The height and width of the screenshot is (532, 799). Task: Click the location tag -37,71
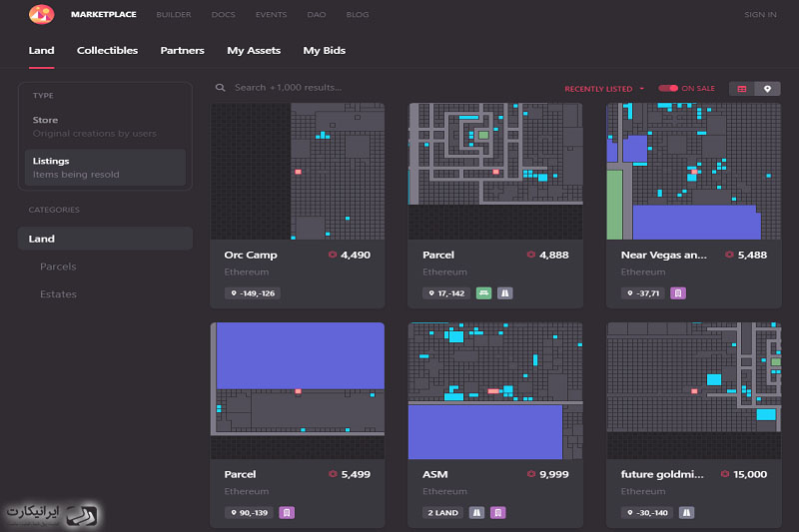click(642, 293)
